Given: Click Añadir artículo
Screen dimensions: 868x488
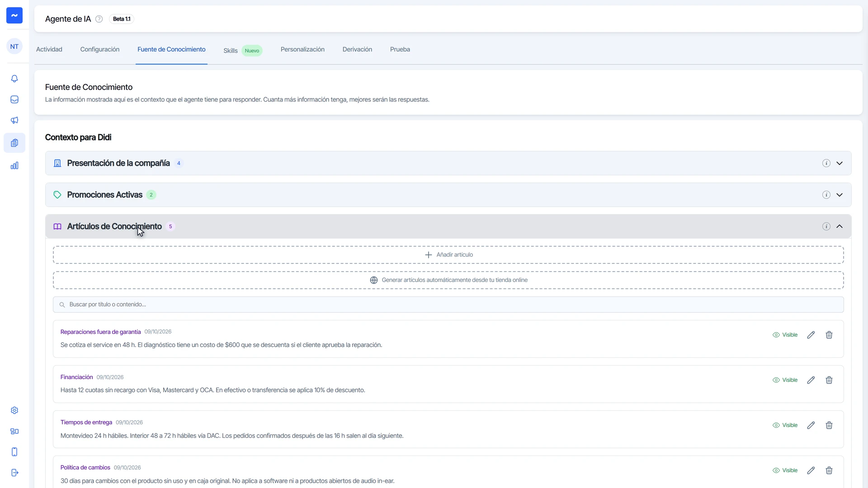Looking at the screenshot, I should (448, 255).
